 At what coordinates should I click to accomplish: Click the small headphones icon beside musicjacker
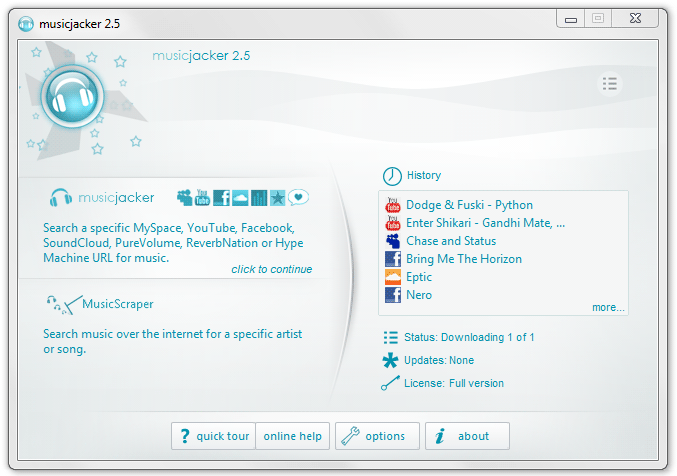tap(60, 197)
